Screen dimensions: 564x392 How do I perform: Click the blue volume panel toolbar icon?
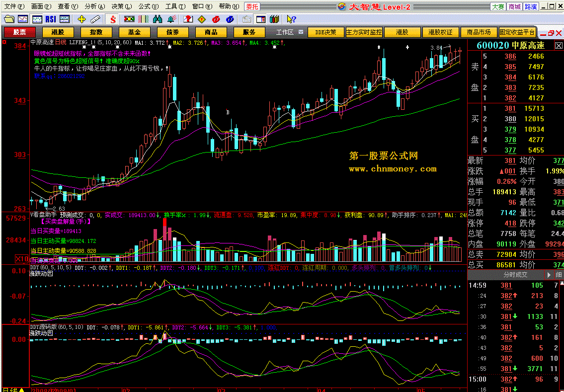coord(65,19)
